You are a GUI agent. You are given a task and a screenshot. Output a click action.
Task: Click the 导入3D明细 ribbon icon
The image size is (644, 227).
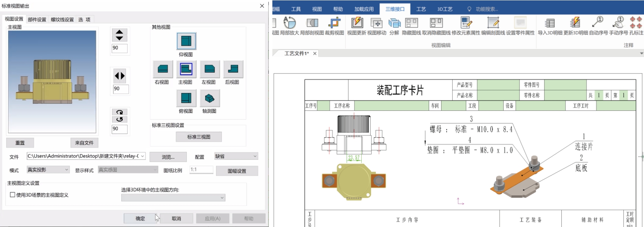point(550,23)
